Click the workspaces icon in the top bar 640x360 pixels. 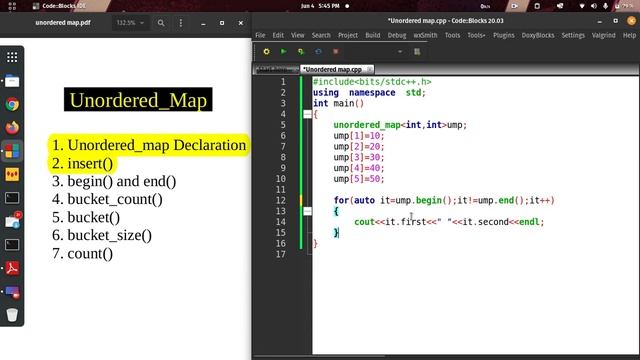coord(12,6)
